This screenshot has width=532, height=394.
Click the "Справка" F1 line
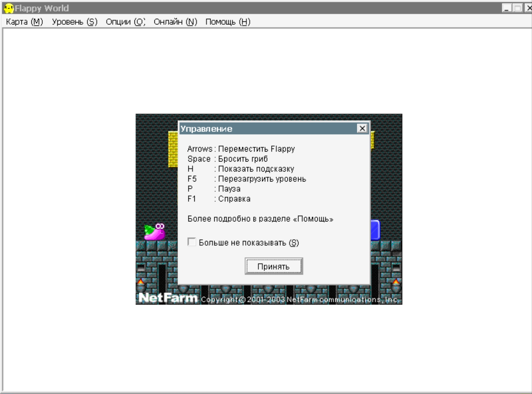pyautogui.click(x=219, y=199)
